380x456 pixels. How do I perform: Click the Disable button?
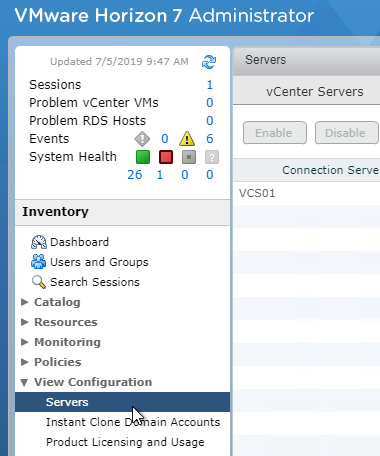click(x=346, y=133)
